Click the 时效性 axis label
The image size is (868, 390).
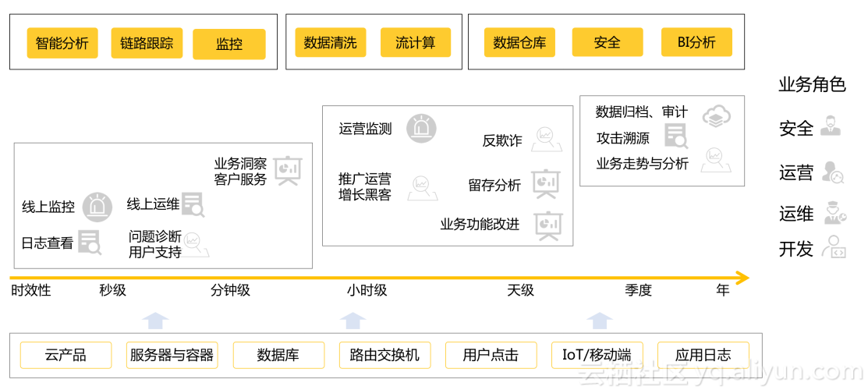coord(31,289)
